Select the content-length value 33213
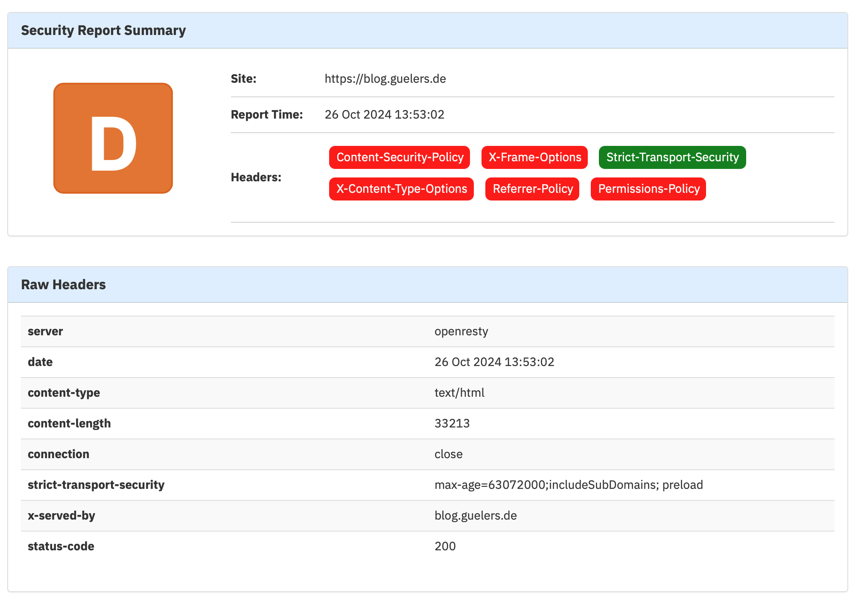 point(452,424)
